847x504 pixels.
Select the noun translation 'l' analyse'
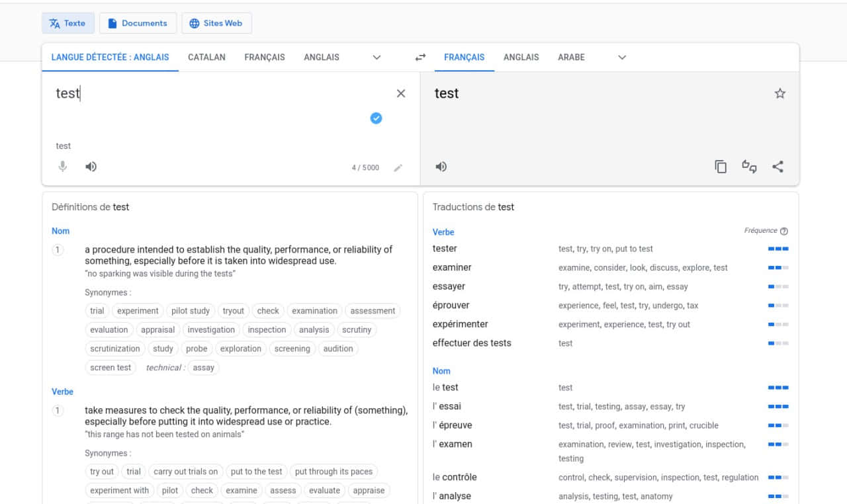click(452, 496)
